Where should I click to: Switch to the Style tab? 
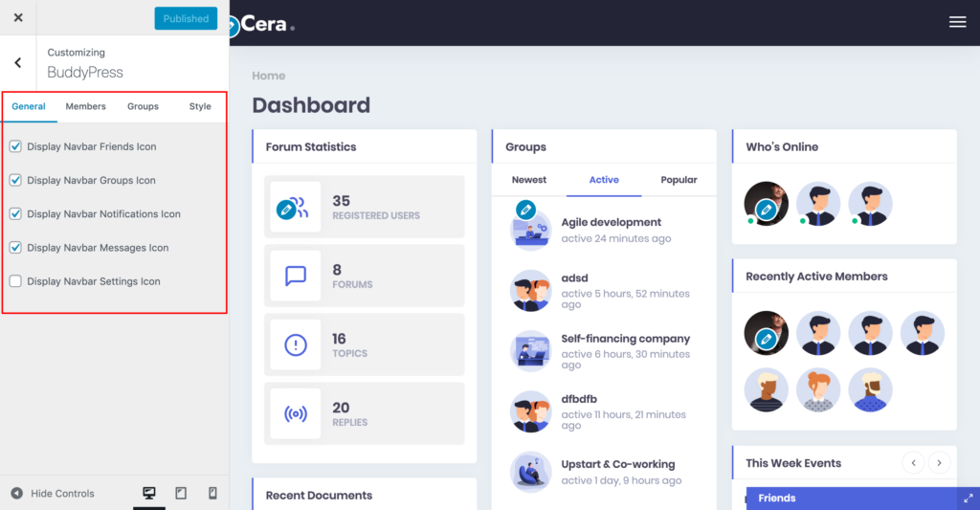(200, 106)
